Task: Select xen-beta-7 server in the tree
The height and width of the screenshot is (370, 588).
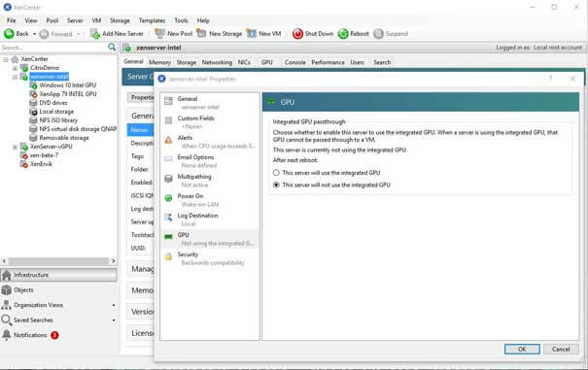Action: pyautogui.click(x=44, y=155)
